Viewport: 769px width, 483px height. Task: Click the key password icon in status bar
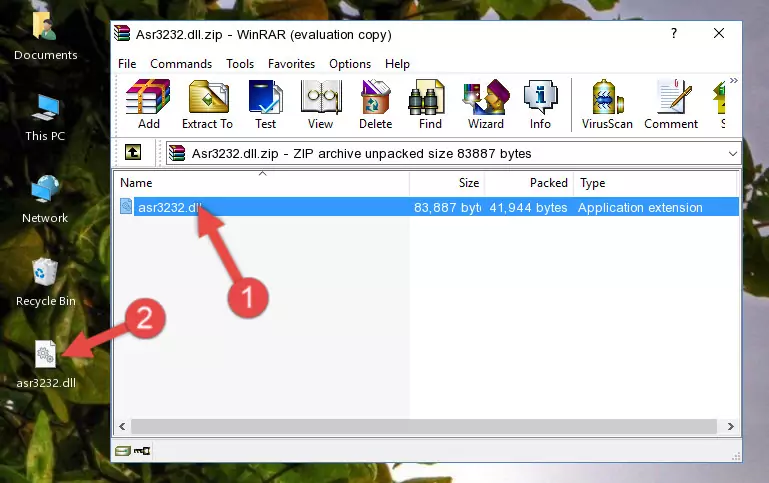(142, 451)
